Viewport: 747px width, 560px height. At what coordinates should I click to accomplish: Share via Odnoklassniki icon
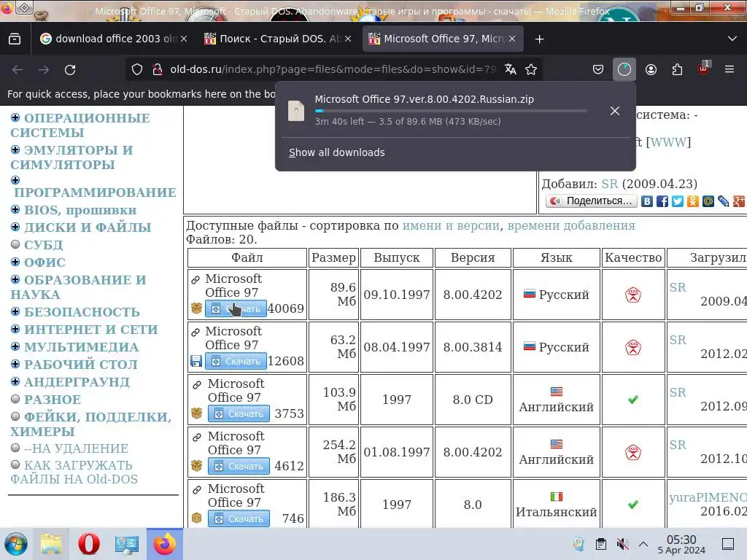(x=693, y=201)
